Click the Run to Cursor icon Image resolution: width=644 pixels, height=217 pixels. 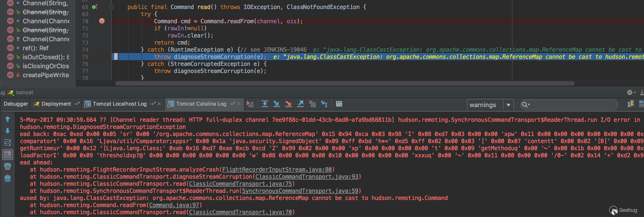click(x=324, y=104)
